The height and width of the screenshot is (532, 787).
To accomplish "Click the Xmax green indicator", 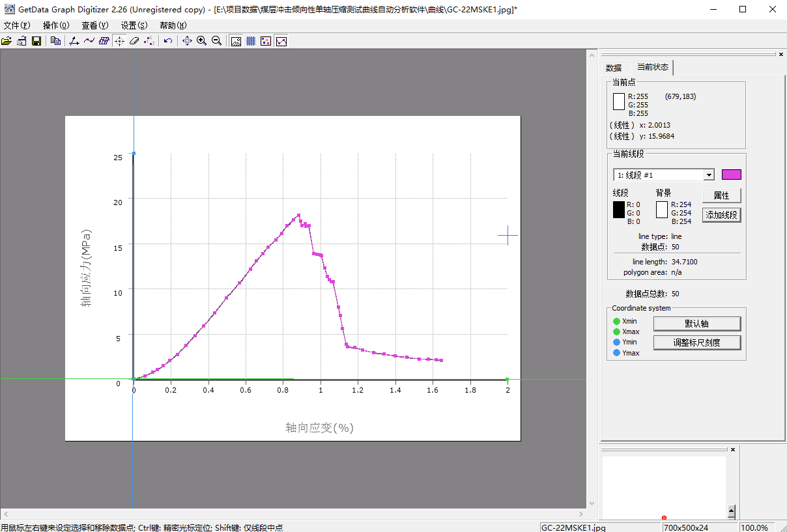I will 616,331.
